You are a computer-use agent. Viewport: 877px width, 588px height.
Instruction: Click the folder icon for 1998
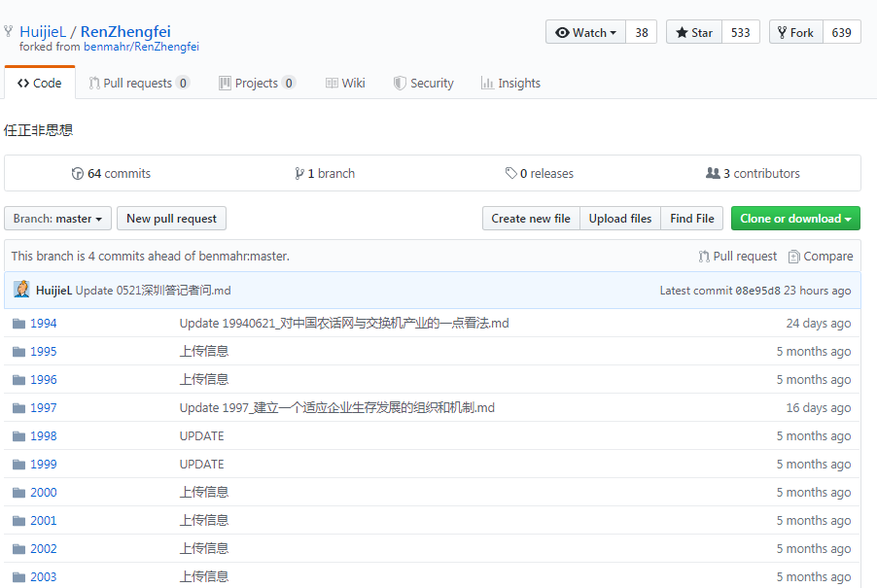(x=19, y=436)
